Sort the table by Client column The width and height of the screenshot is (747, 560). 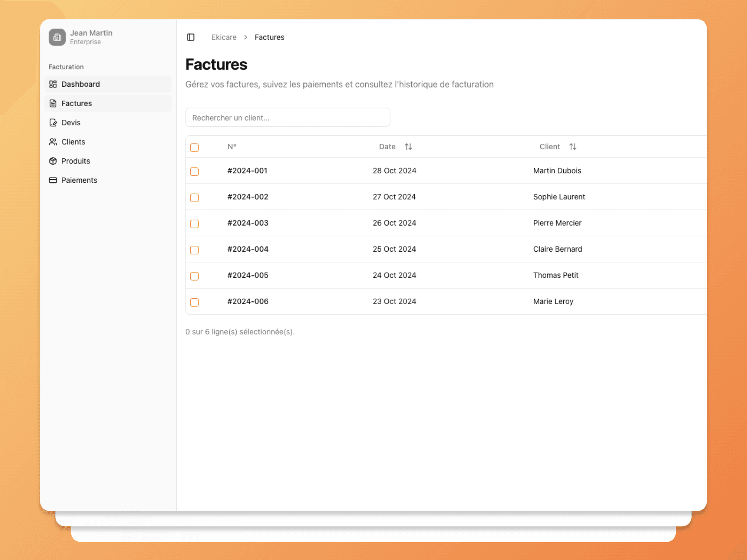(572, 147)
